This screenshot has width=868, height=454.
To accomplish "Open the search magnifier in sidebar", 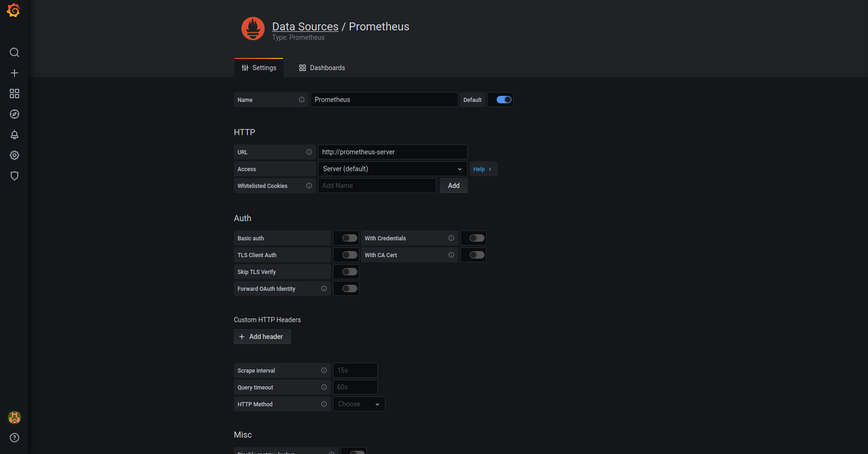I will click(14, 52).
